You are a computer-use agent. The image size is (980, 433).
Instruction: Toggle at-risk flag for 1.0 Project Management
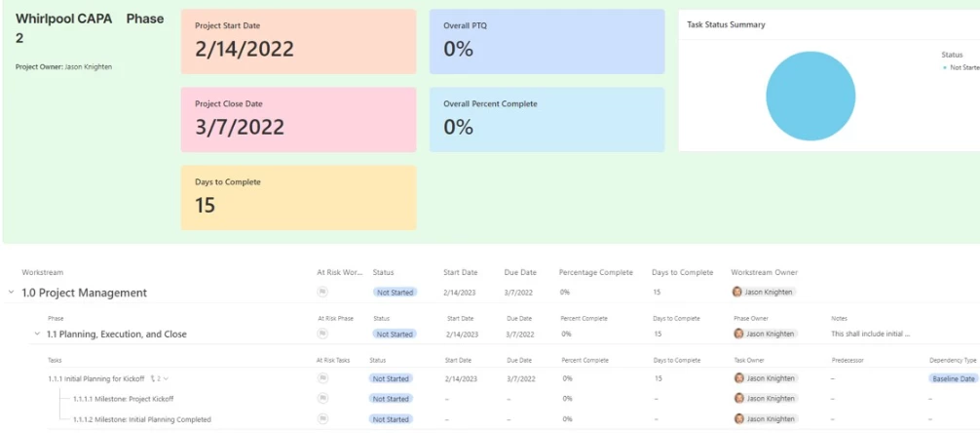click(x=322, y=293)
